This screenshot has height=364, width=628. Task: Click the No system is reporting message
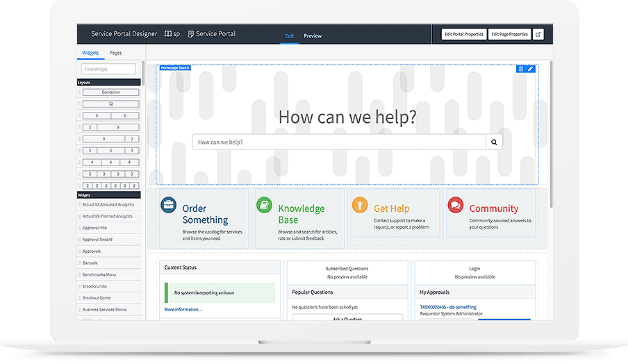(x=220, y=292)
